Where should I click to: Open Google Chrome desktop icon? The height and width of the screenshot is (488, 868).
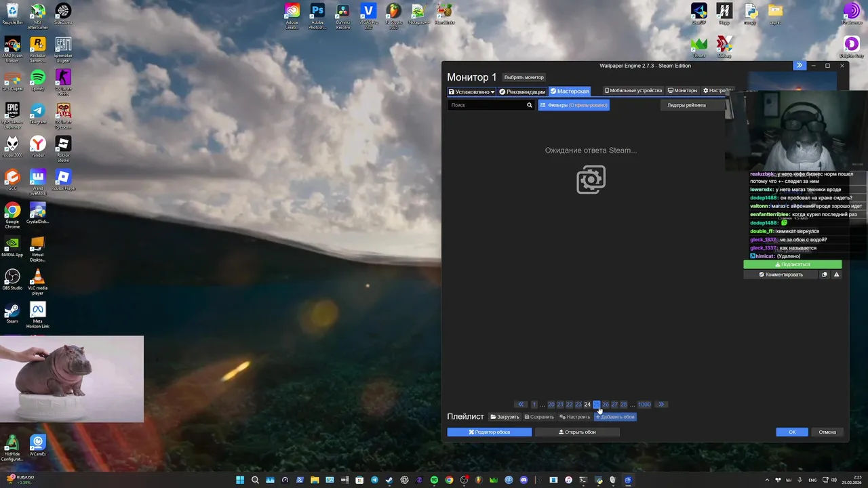tap(12, 216)
